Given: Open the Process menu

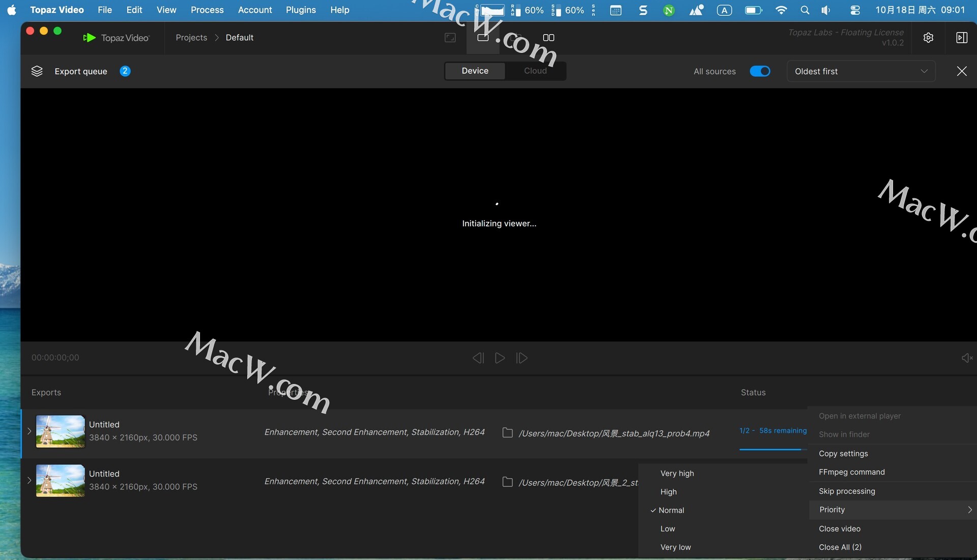Looking at the screenshot, I should point(207,10).
